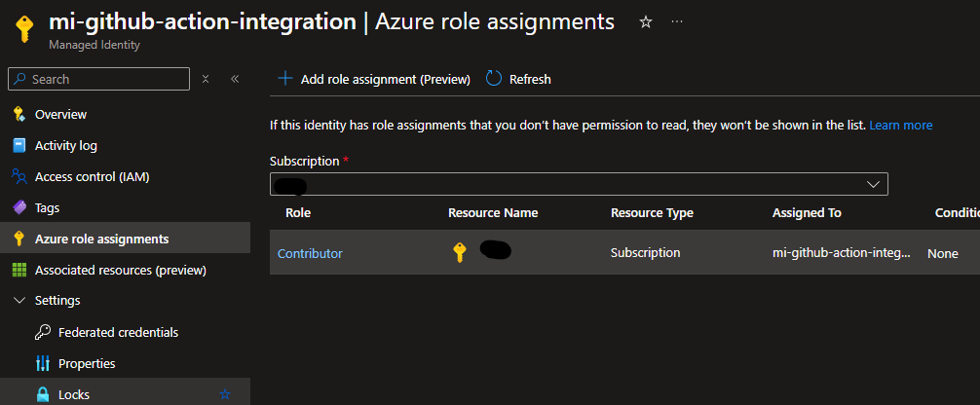Click the Refresh button label

tap(530, 80)
